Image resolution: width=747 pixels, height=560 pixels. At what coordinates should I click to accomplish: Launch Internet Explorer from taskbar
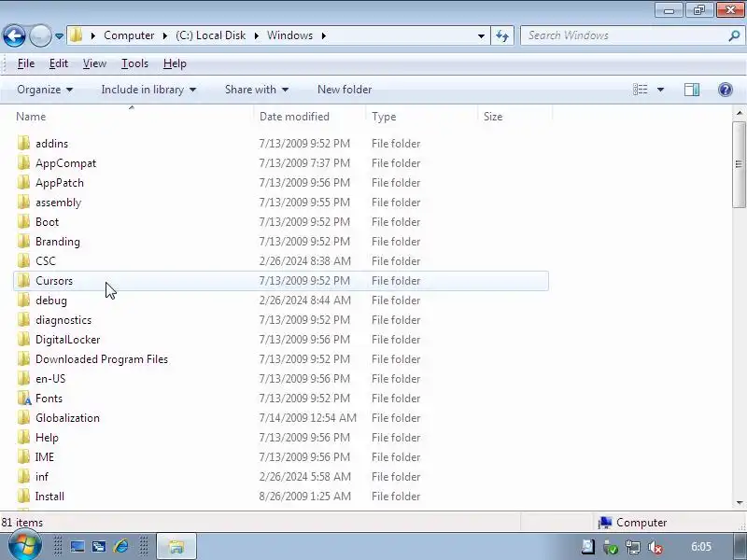120,546
